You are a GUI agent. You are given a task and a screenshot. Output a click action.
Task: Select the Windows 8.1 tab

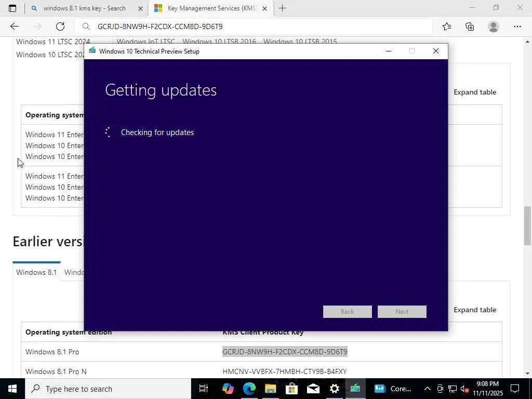[36, 272]
